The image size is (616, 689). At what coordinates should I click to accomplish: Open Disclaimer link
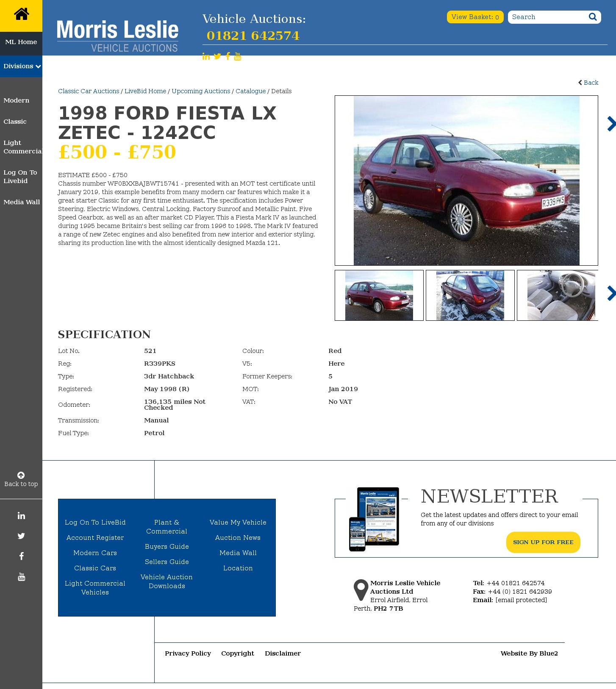pos(283,653)
